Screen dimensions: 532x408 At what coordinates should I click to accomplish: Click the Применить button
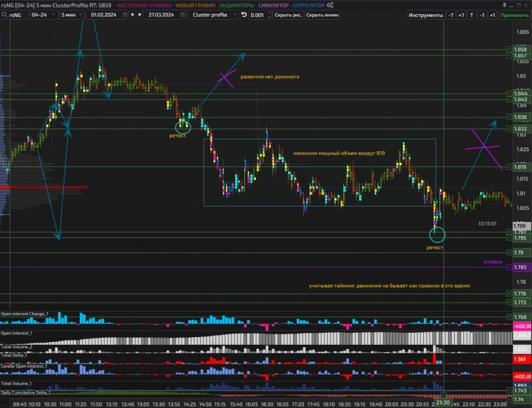[x=515, y=15]
